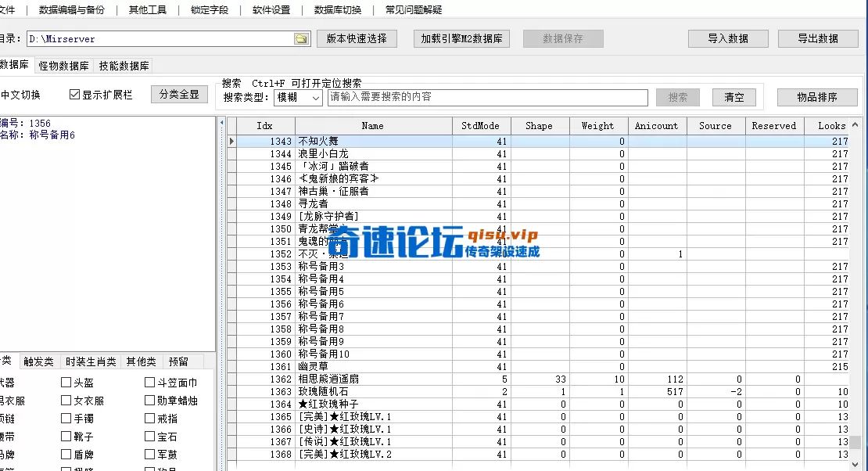Switch to the 预留 tab
This screenshot has width=868, height=471.
pos(178,362)
